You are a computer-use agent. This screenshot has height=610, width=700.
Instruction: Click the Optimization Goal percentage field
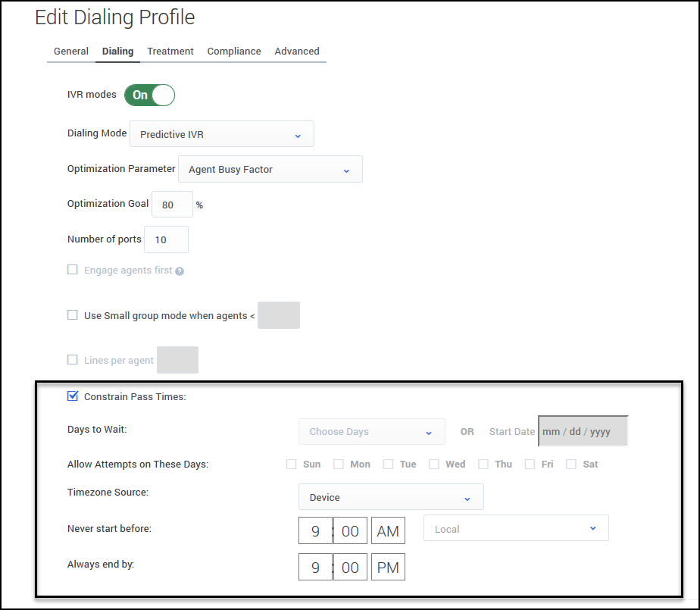tap(172, 205)
